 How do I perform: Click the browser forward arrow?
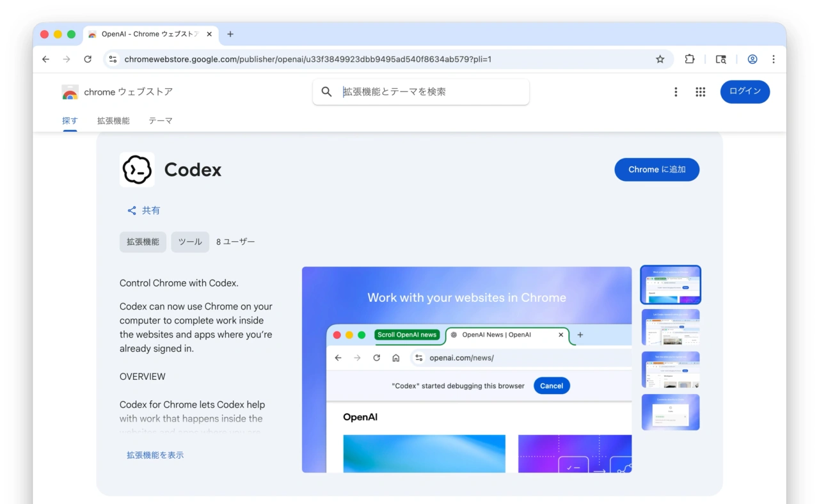(x=67, y=59)
